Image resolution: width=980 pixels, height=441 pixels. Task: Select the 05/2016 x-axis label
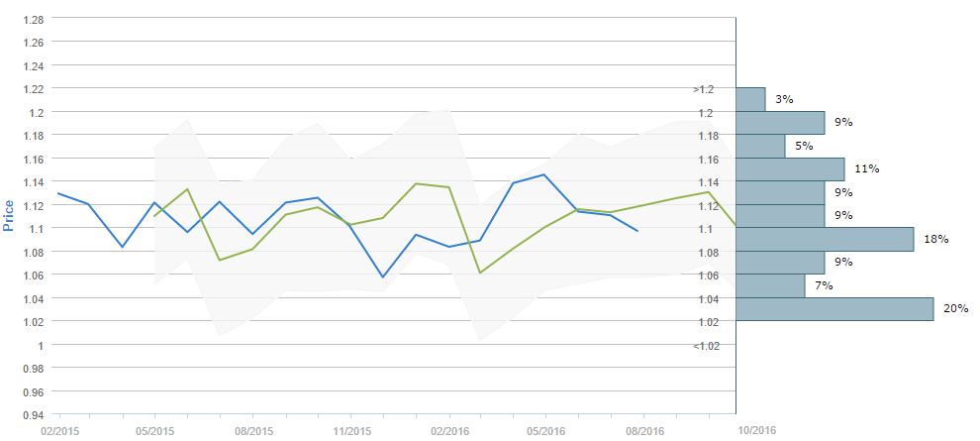click(546, 430)
